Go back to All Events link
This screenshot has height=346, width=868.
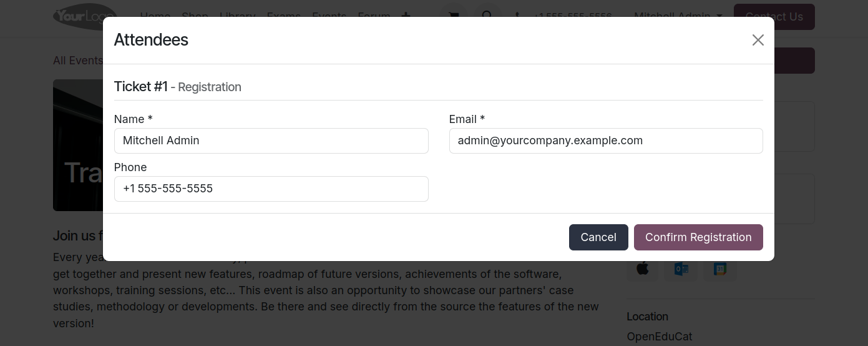pos(78,61)
